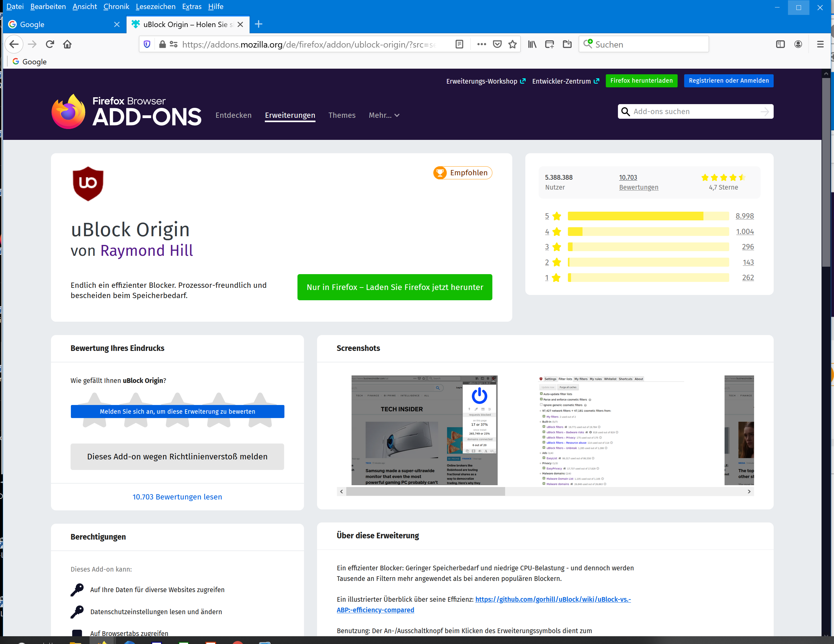Open the github uBlock-vs-ABP efficiency link
Screen dimensions: 834x644
tap(483, 604)
